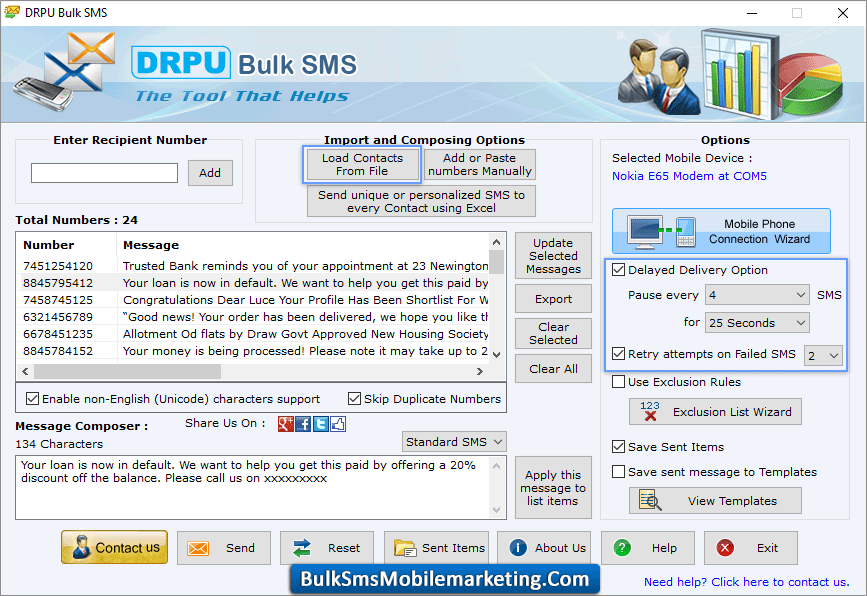This screenshot has height=596, width=867.
Task: Click the computer-to-phone connection icon
Action: pyautogui.click(x=661, y=232)
